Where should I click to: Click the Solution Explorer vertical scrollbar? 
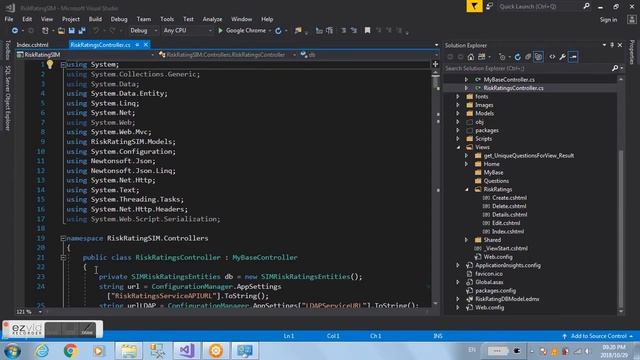click(x=621, y=194)
